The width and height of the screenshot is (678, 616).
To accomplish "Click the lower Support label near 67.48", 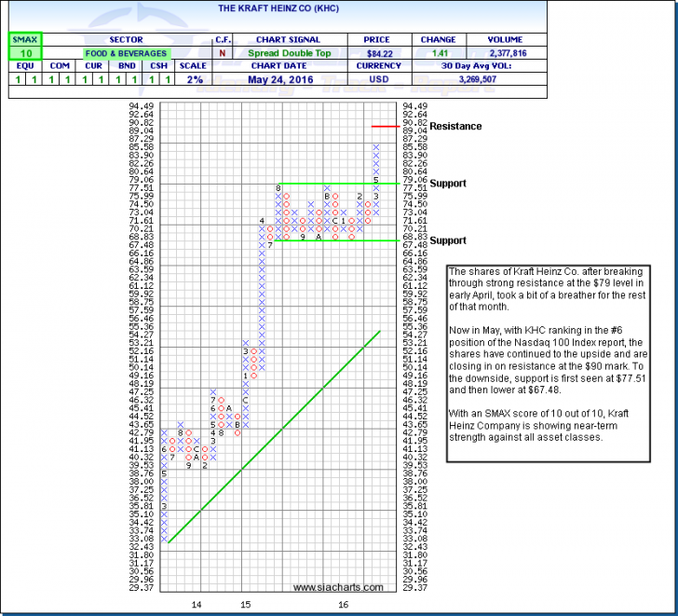I will tap(448, 240).
